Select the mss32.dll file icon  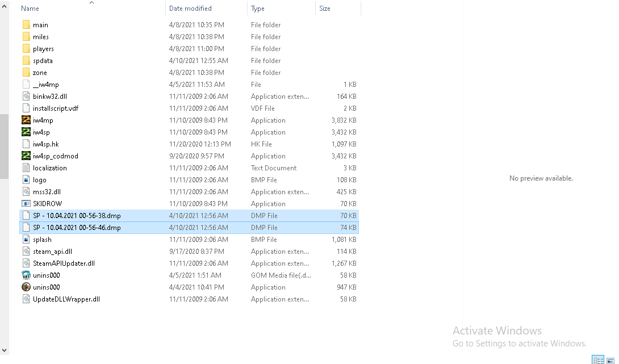coord(26,191)
